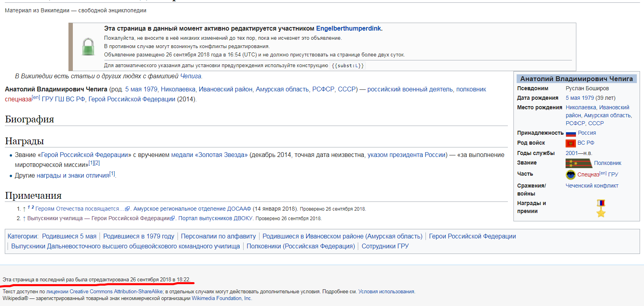Click the up arrow backlink of reference 2
Screen dimensions: 644x306
coord(24,219)
